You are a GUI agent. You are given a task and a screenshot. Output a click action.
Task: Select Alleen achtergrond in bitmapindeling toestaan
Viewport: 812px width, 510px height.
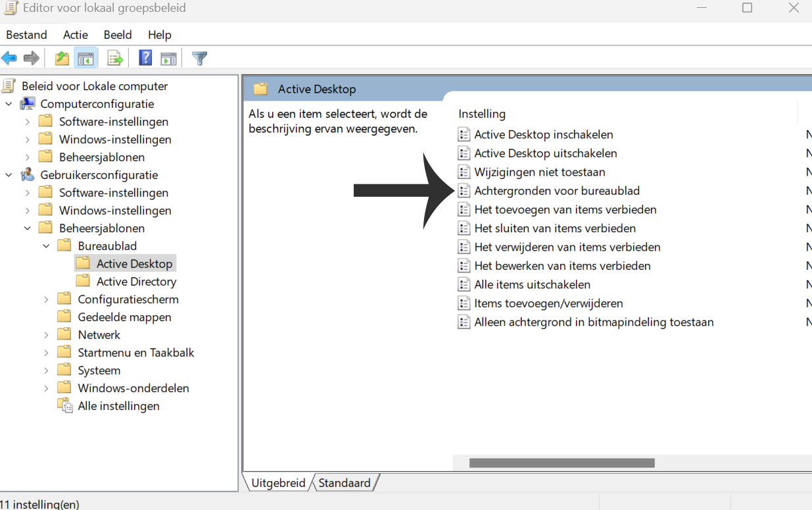click(x=594, y=322)
